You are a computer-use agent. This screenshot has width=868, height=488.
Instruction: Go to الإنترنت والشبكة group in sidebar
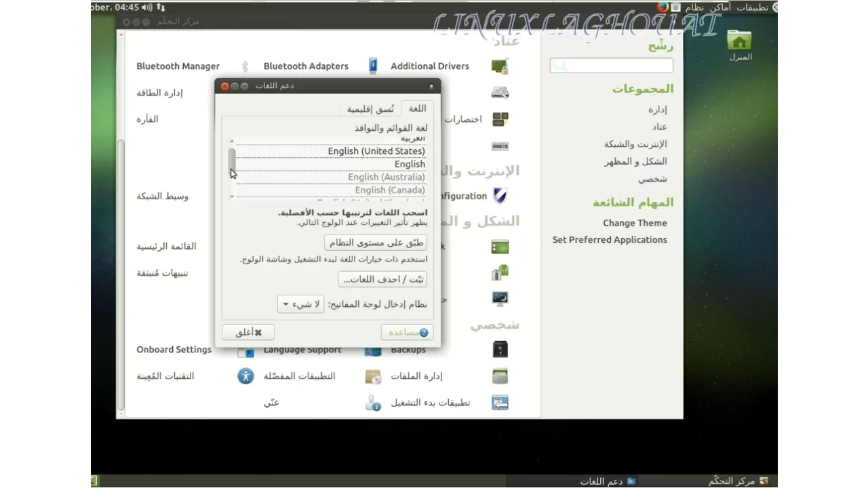click(635, 144)
